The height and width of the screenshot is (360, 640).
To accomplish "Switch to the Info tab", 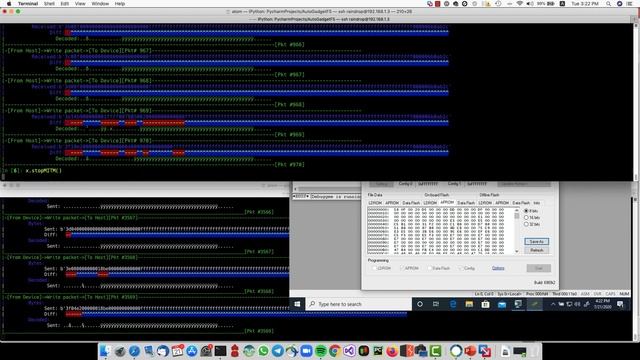I will pyautogui.click(x=537, y=203).
